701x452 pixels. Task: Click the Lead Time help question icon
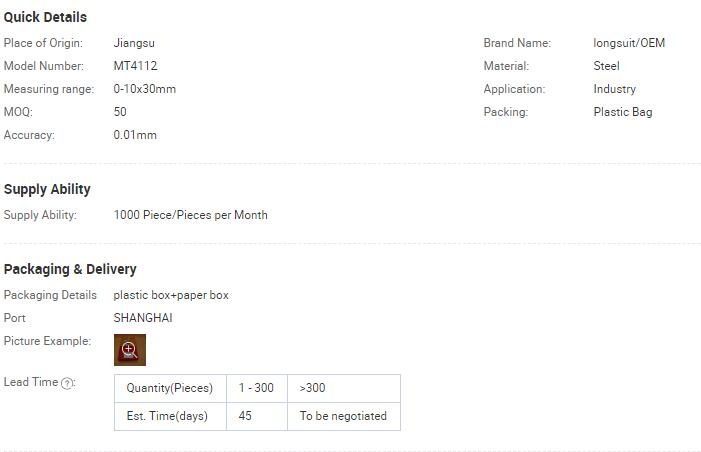pyautogui.click(x=67, y=383)
